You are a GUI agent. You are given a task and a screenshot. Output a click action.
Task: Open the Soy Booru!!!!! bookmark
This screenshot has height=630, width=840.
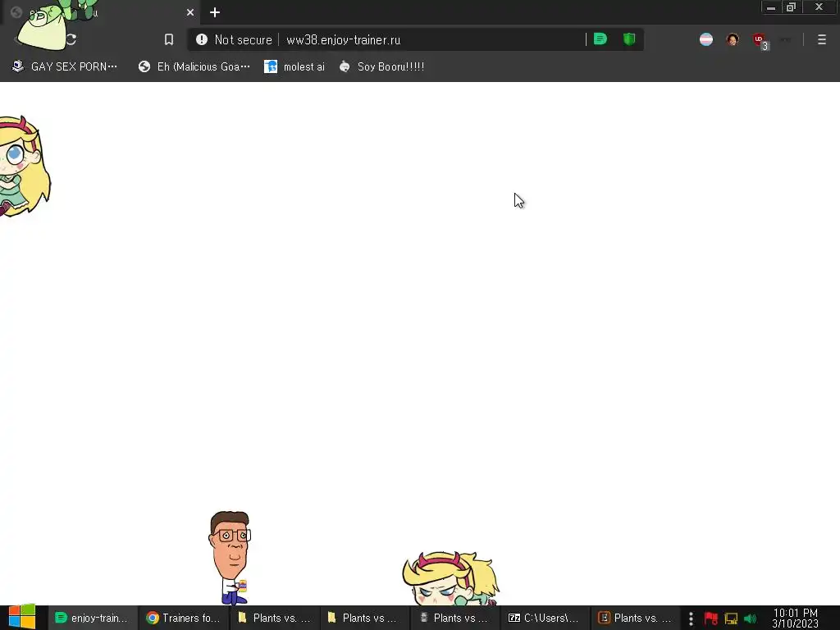(381, 66)
